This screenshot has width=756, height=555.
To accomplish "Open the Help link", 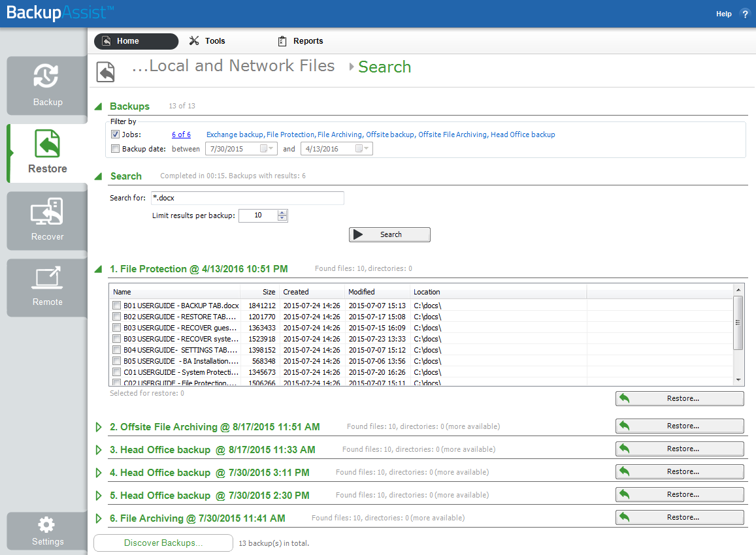I will [724, 14].
